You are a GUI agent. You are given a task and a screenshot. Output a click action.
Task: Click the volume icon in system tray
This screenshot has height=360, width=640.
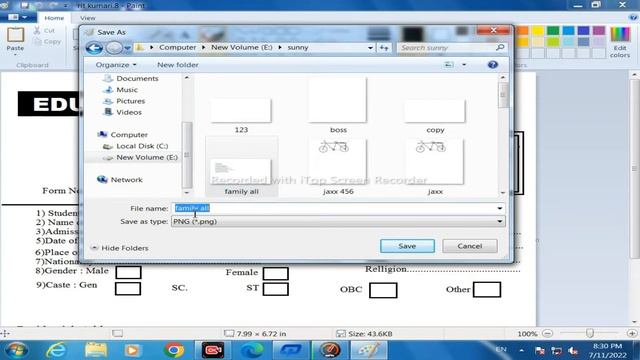click(573, 350)
